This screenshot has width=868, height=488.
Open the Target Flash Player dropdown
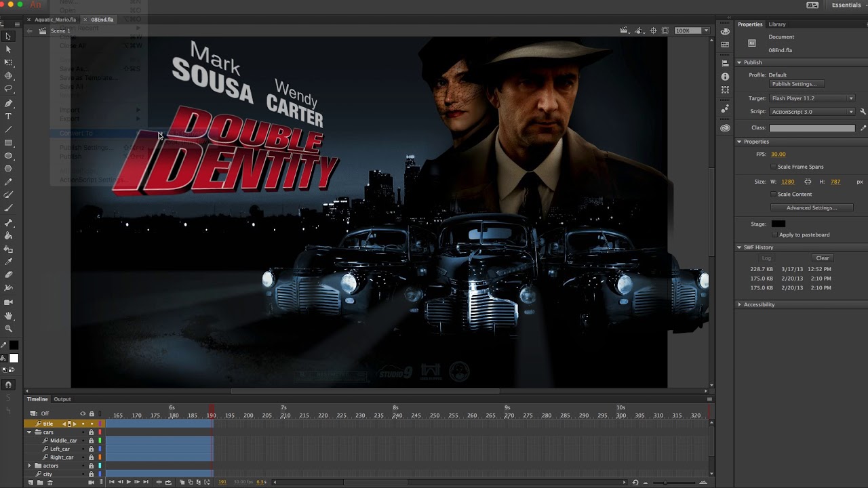pos(812,98)
